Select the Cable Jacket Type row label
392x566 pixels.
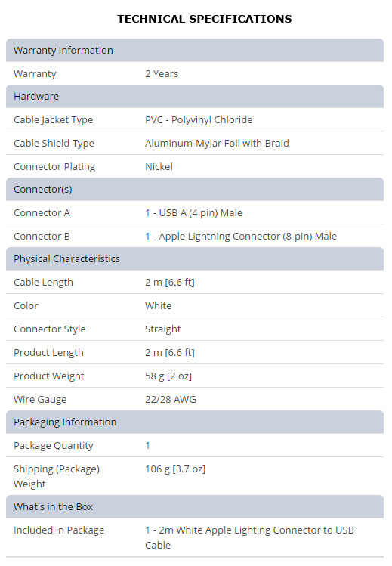[x=54, y=120]
